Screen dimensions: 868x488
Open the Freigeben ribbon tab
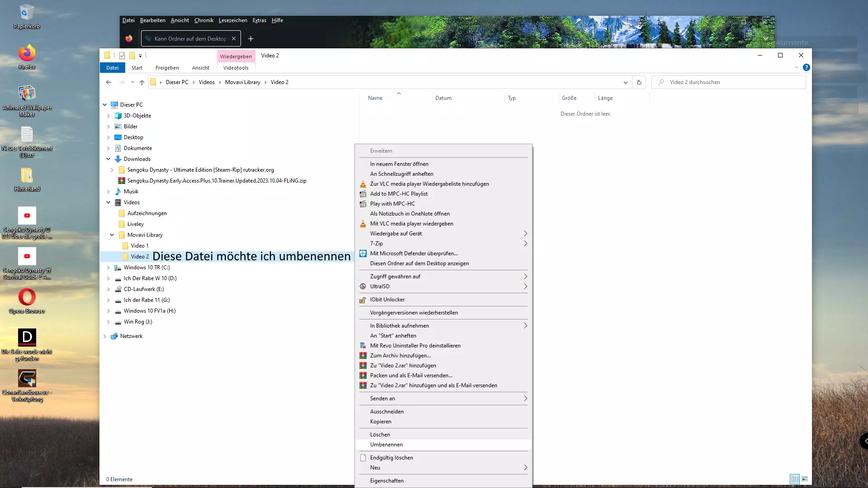pos(167,68)
